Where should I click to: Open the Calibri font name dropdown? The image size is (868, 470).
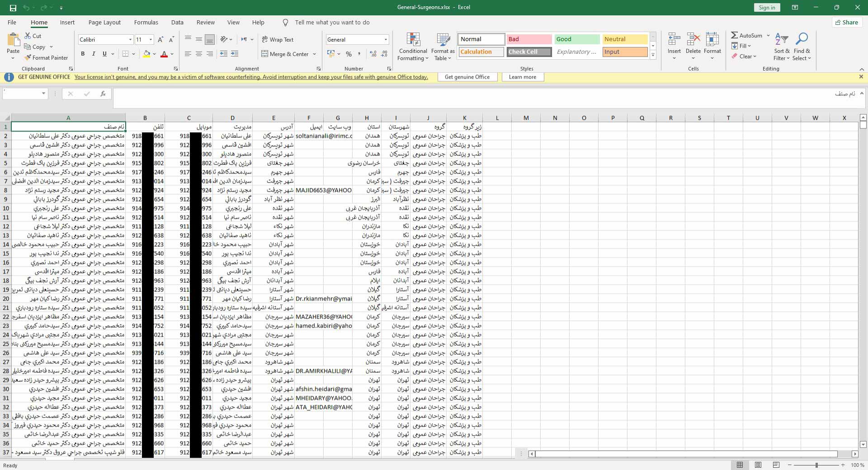coord(130,40)
